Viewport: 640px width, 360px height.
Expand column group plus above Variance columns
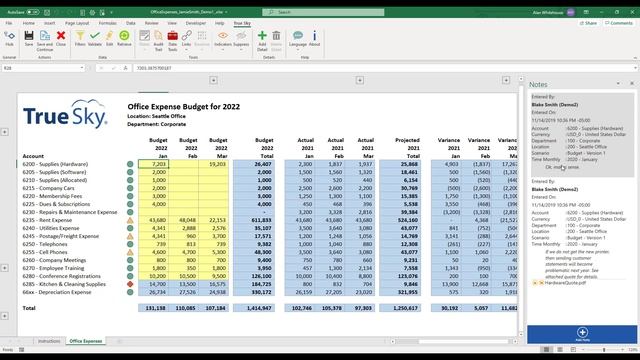coord(506,80)
